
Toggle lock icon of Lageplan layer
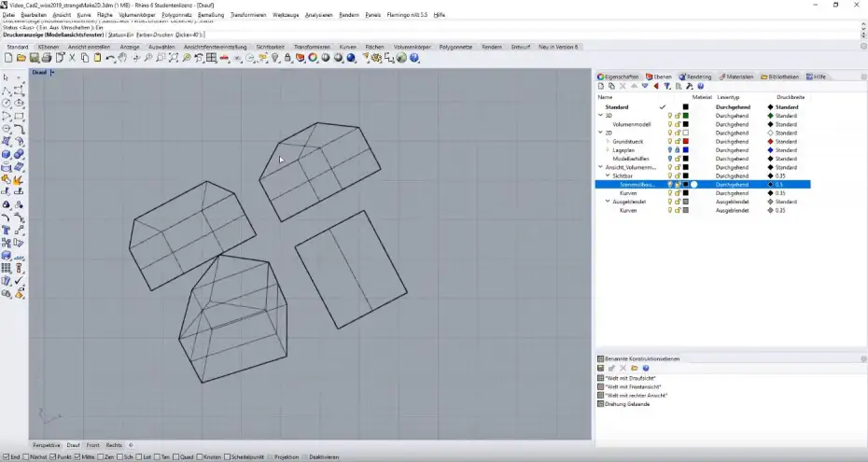pyautogui.click(x=678, y=150)
